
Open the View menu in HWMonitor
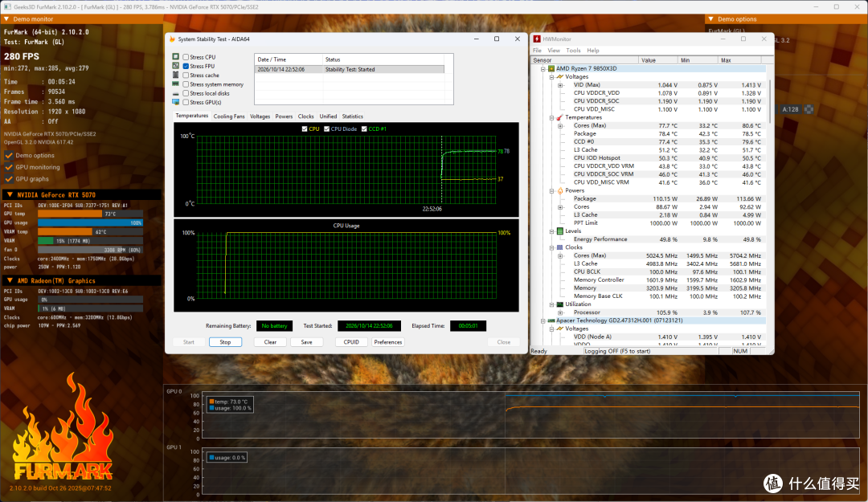[x=554, y=51]
